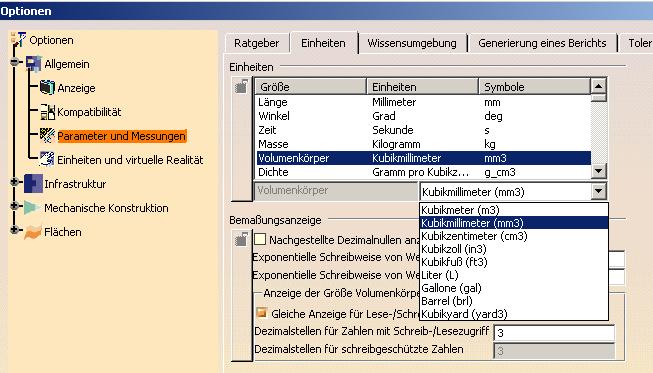The height and width of the screenshot is (373, 653).
Task: Click the Mechanische Konstruktion category icon
Action: click(x=32, y=207)
